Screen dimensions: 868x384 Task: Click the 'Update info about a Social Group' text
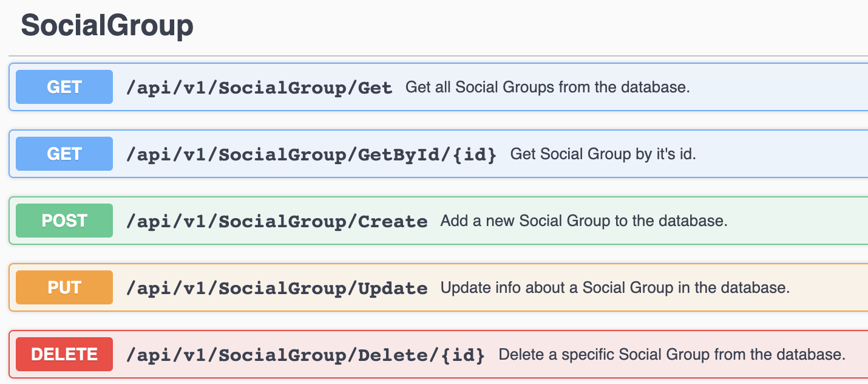[x=616, y=287]
